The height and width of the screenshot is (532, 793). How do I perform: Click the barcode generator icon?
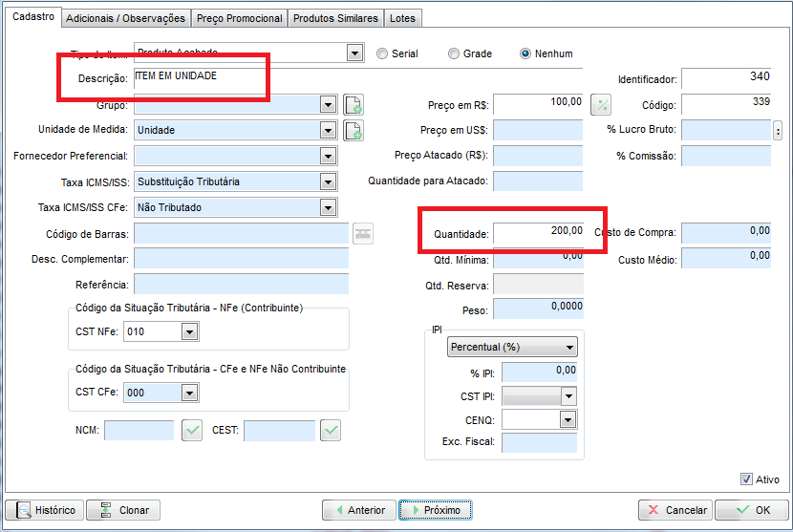pyautogui.click(x=364, y=233)
